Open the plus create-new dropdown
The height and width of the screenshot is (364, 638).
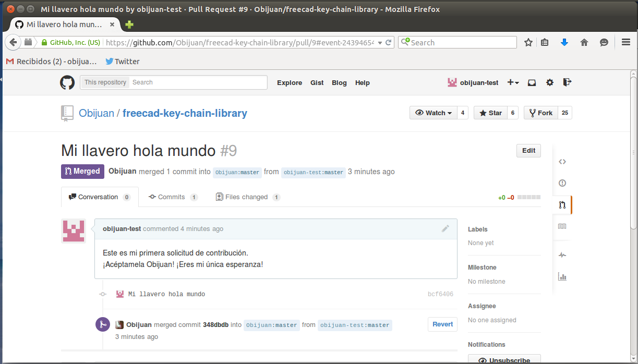tap(513, 82)
